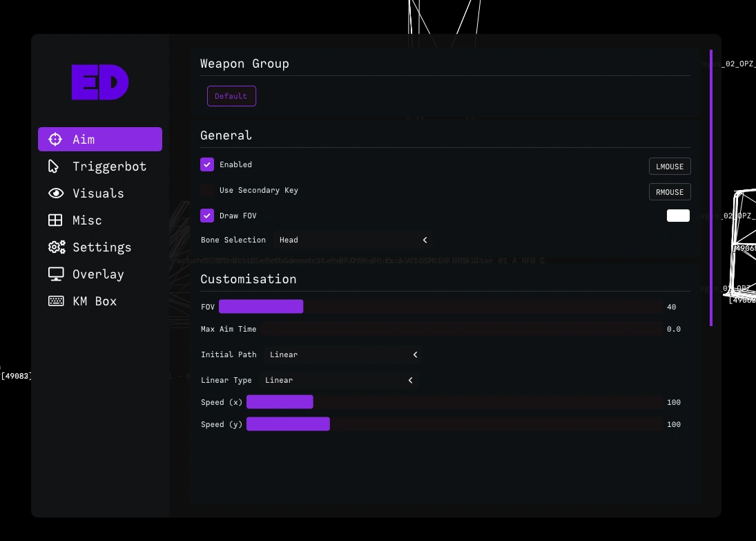756x541 pixels.
Task: Click the gears icon beside Settings
Action: 56,247
